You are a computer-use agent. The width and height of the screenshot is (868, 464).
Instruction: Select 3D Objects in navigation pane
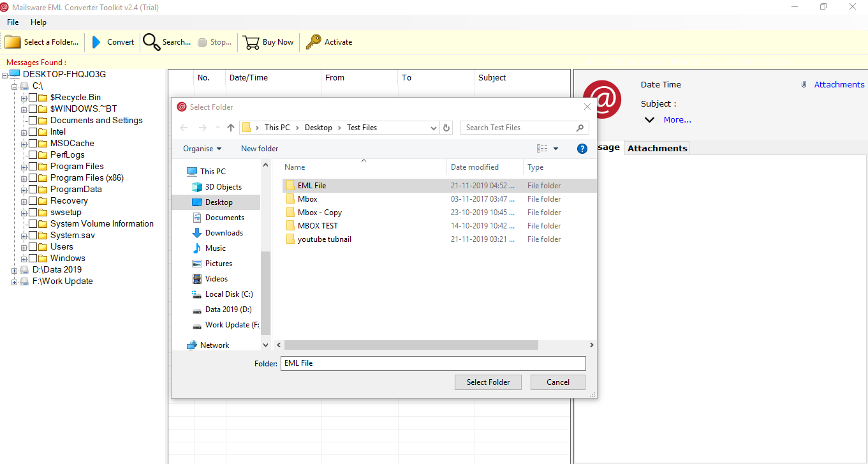coord(223,187)
